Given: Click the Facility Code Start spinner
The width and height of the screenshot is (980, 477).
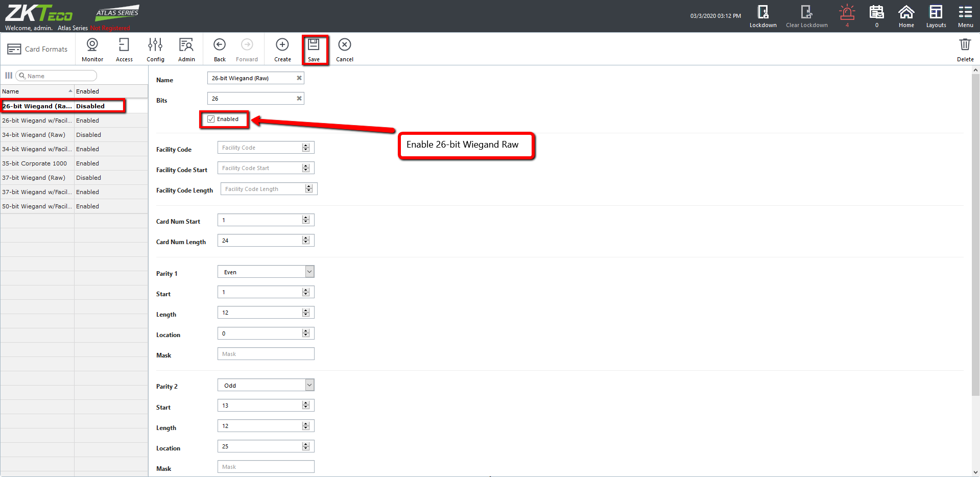Looking at the screenshot, I should (306, 168).
